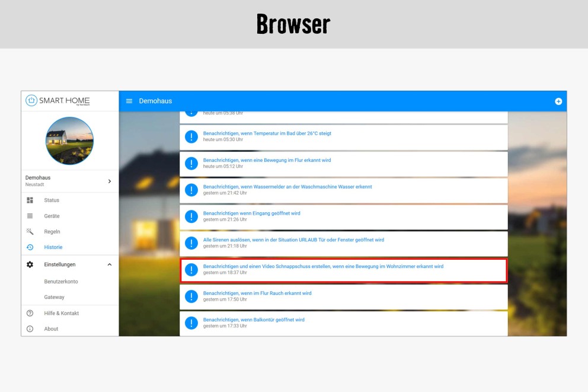The height and width of the screenshot is (392, 588).
Task: Open the Regeln menu item
Action: 52,232
